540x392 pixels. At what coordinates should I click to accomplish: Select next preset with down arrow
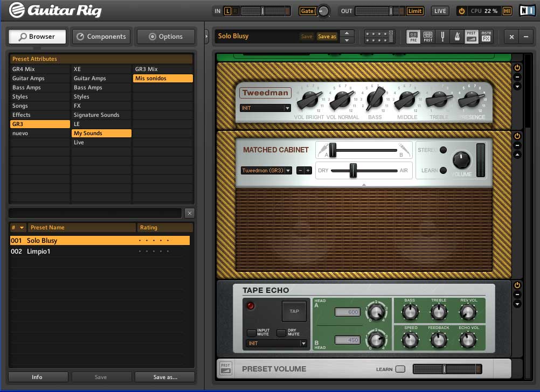[347, 40]
